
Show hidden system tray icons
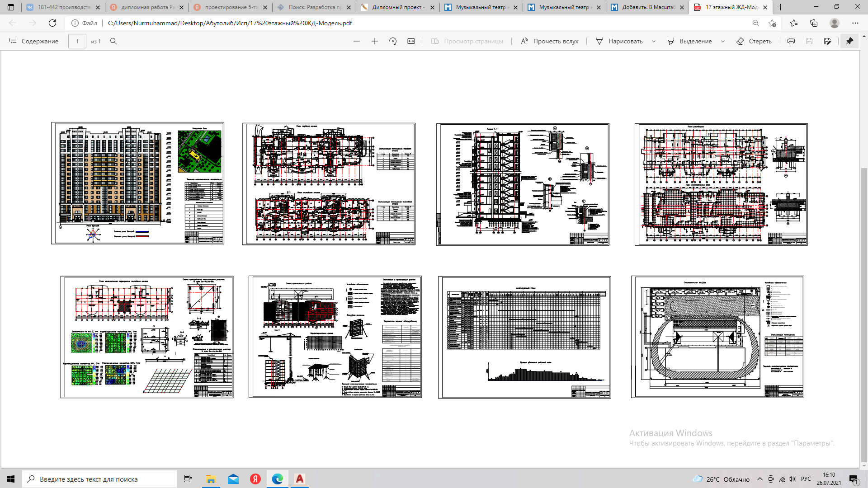[x=759, y=479]
